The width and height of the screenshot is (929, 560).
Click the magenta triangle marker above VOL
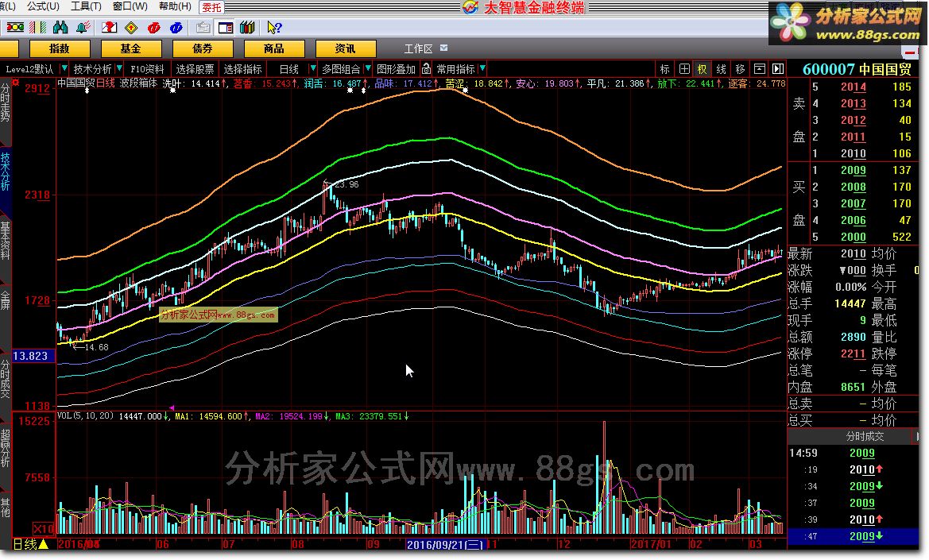point(172,407)
